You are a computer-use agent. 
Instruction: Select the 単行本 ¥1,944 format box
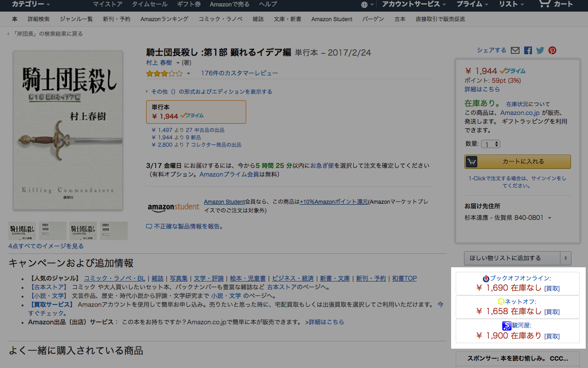[196, 112]
